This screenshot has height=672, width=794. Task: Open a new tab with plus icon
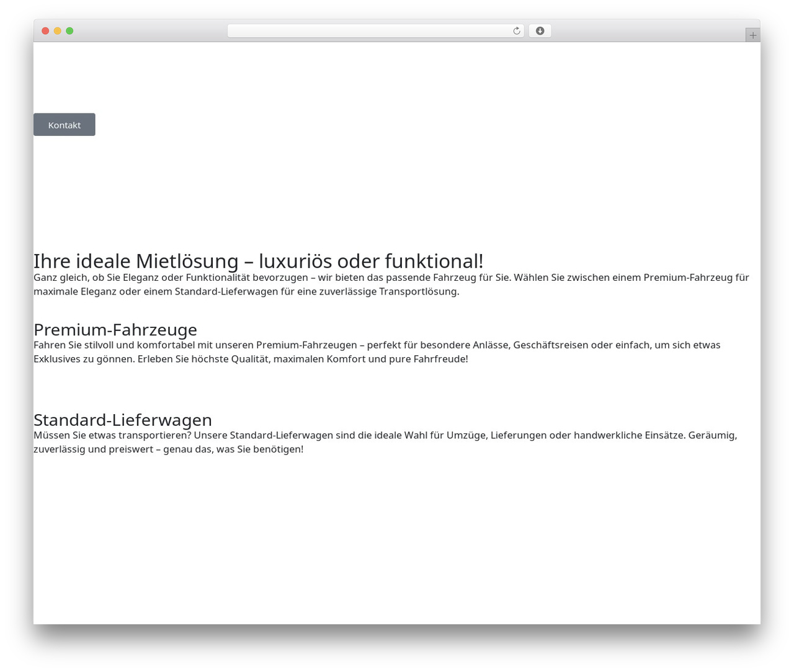point(752,35)
